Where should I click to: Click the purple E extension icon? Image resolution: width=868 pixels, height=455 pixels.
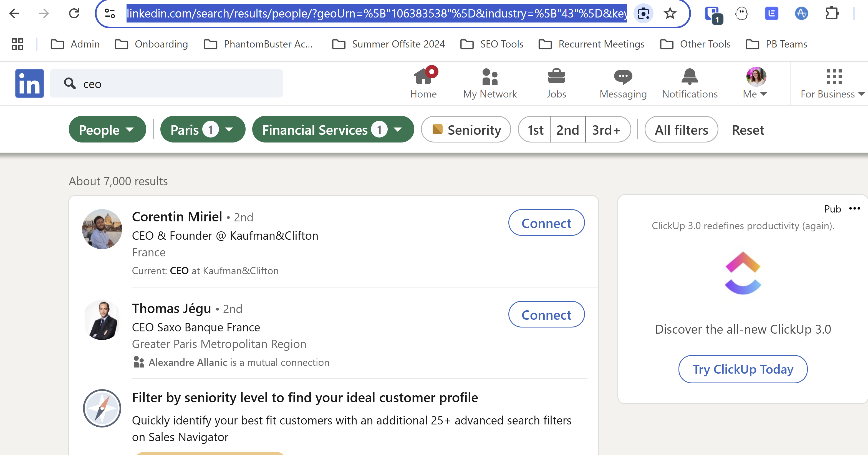click(771, 14)
